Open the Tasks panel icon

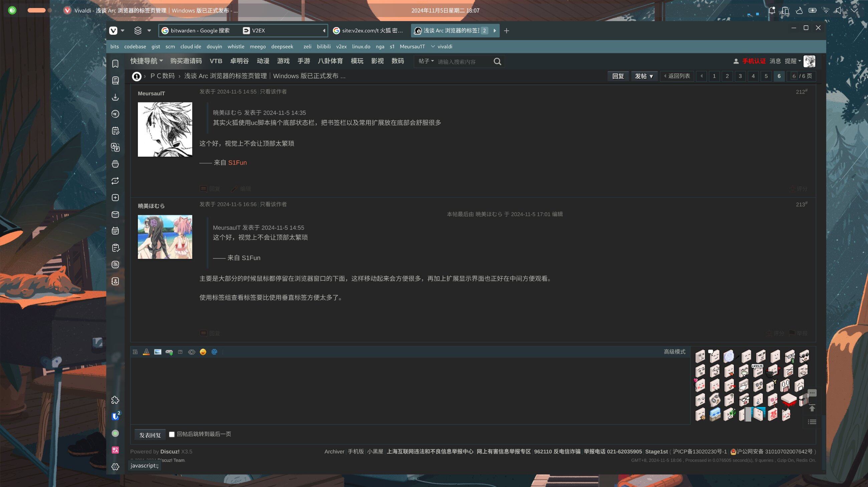coord(115,248)
